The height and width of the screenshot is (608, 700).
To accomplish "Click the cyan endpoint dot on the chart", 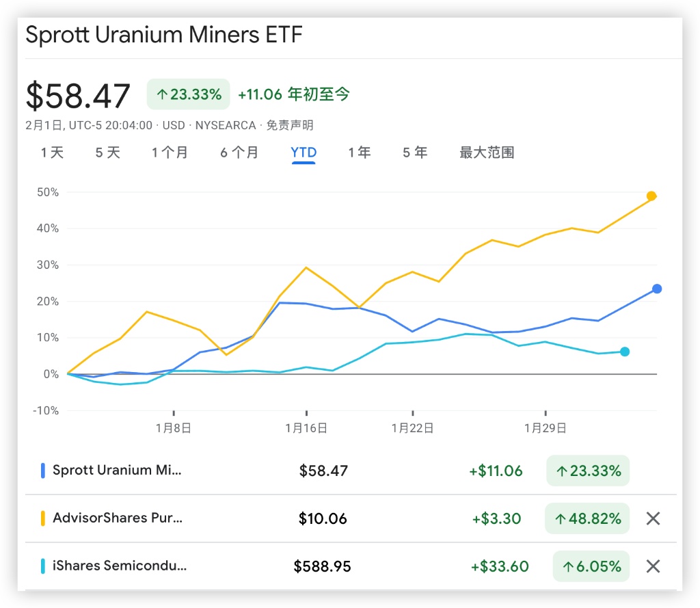I will pos(624,352).
